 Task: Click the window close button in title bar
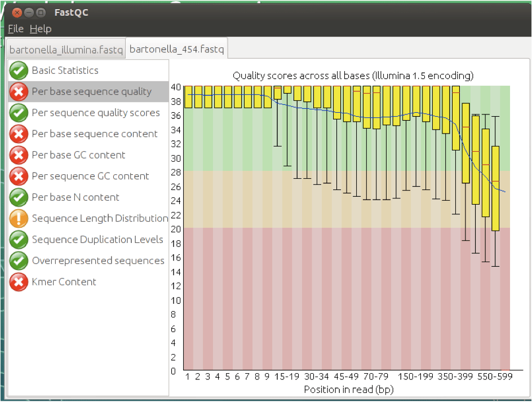pos(17,12)
